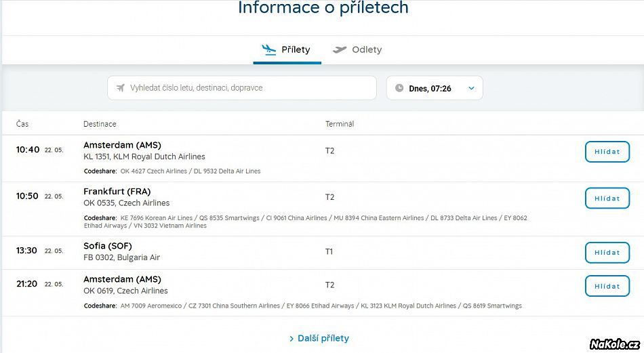Click the landing plane icon beside Přílety
644x353 pixels.
pyautogui.click(x=269, y=49)
